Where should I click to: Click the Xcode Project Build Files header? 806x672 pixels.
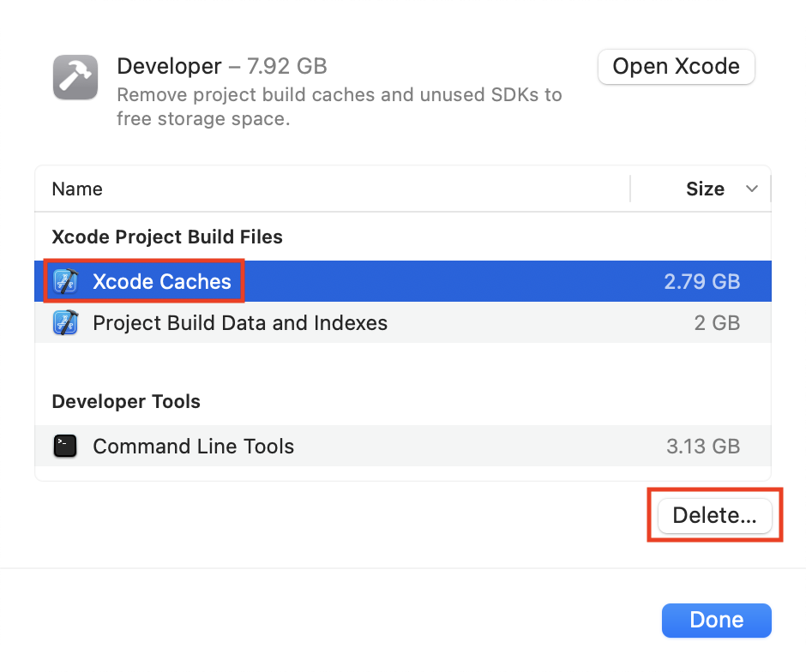167,237
